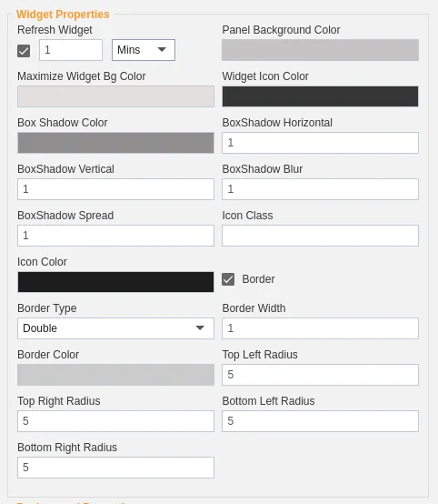Uncheck the Refresh Widget checkbox

(x=24, y=51)
